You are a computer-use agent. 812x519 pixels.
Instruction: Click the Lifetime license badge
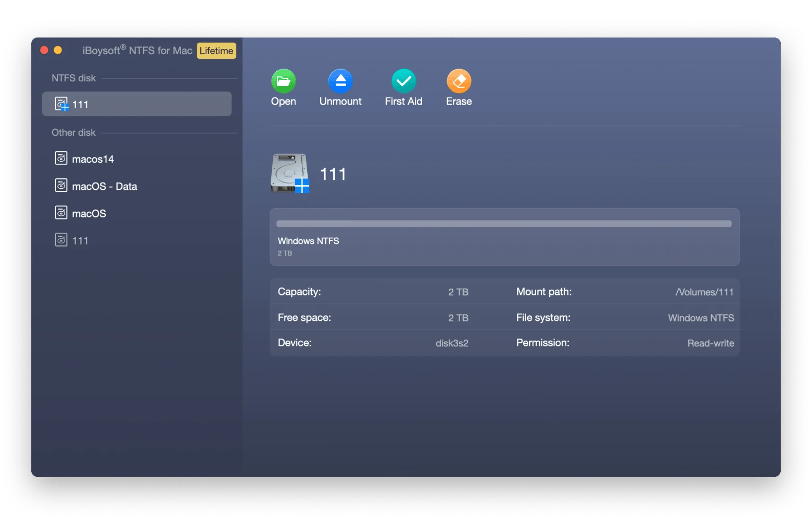pyautogui.click(x=217, y=51)
